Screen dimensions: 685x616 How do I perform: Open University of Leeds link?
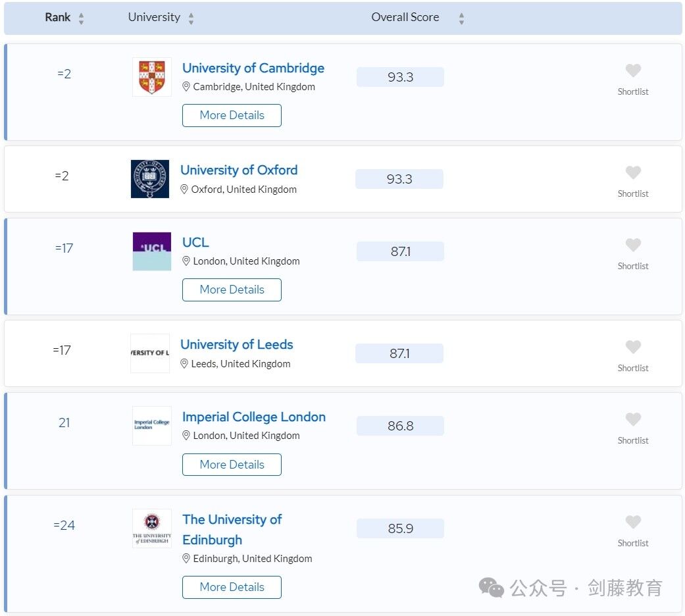(236, 345)
